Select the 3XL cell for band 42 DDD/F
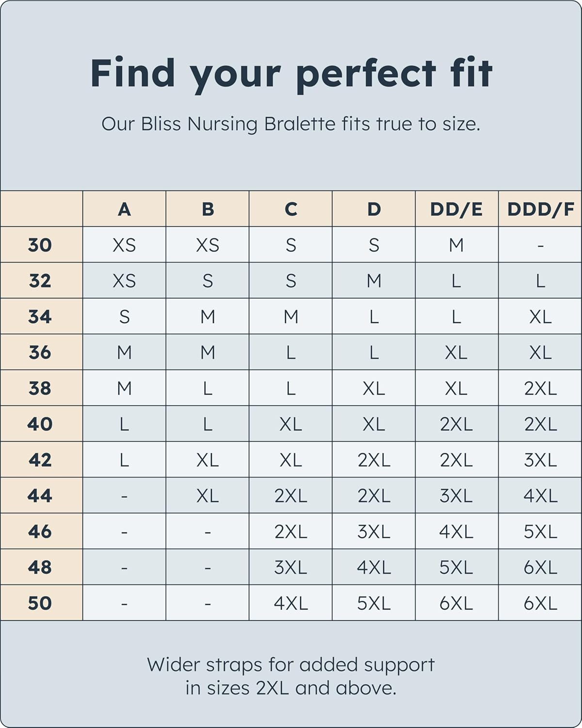This screenshot has height=728, width=582. click(540, 460)
